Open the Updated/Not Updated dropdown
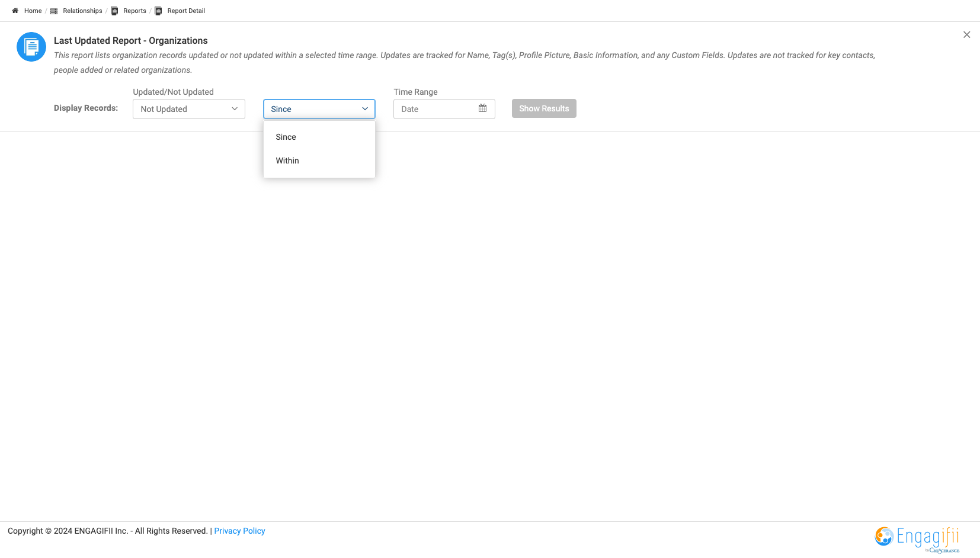 189,109
